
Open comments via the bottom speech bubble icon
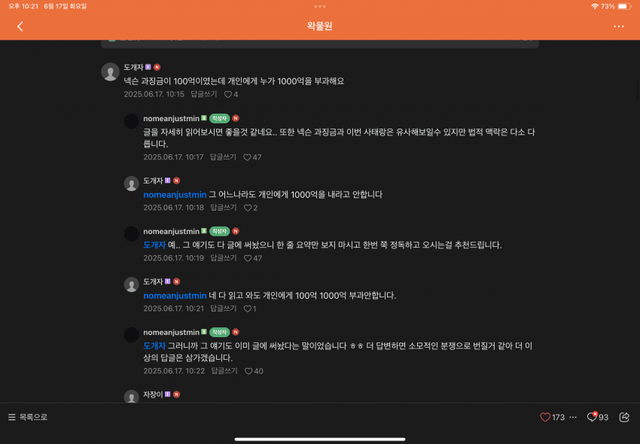pos(592,417)
